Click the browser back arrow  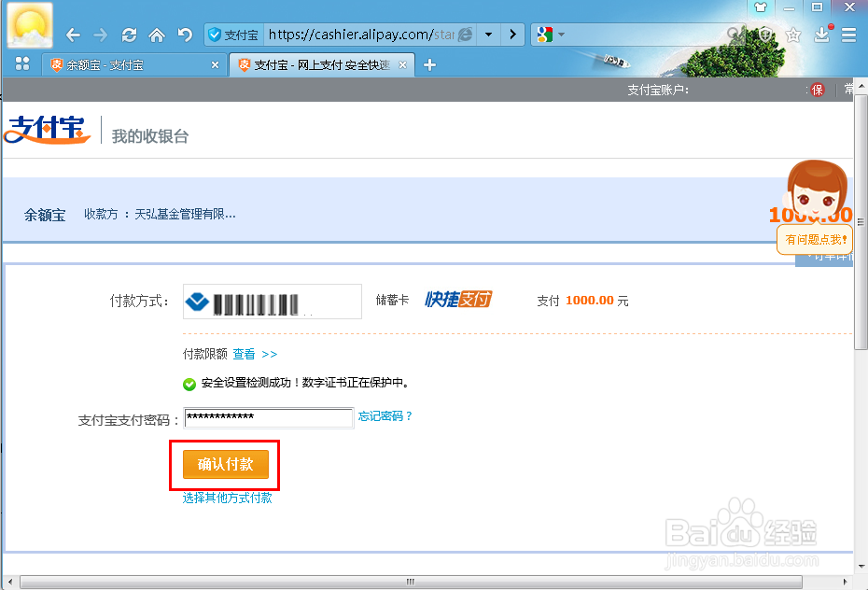point(73,34)
